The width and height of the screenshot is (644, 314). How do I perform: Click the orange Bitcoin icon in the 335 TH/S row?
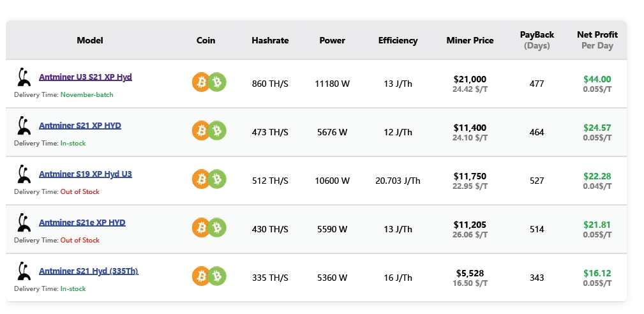[201, 276]
